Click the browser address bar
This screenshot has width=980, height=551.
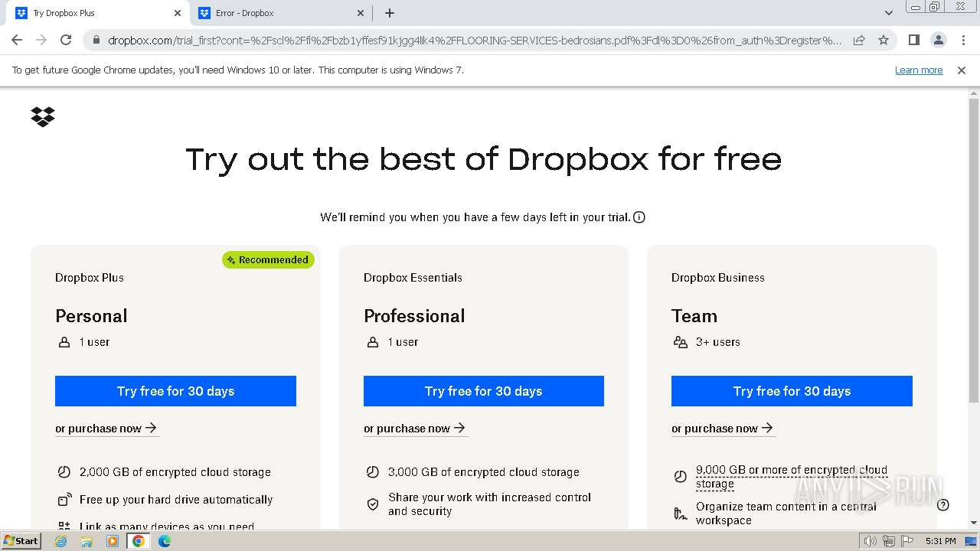pos(475,40)
